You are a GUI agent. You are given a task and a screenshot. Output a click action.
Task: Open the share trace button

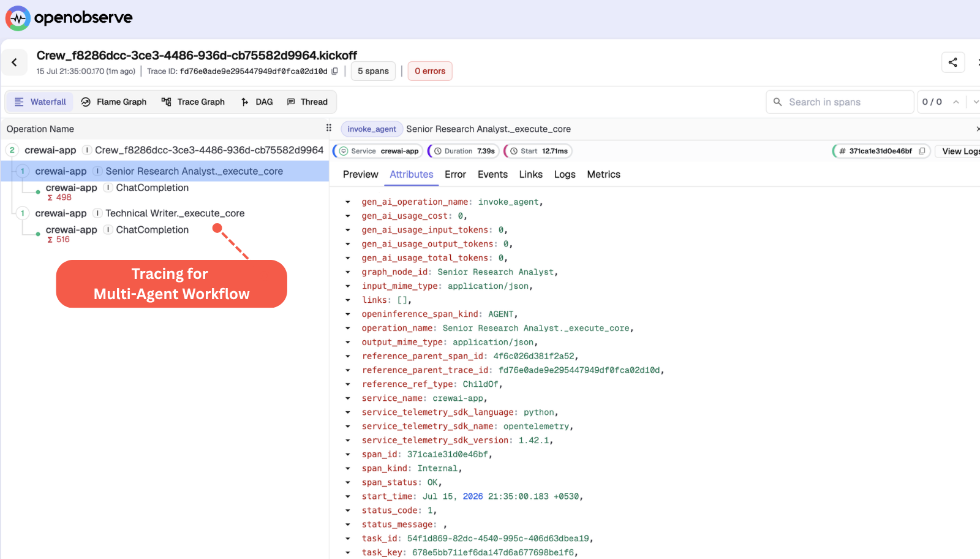click(x=953, y=62)
